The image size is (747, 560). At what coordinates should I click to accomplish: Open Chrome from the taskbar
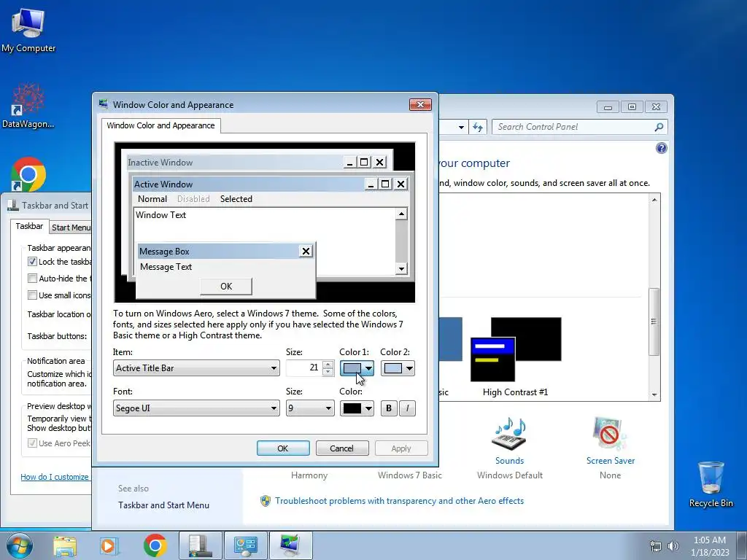tap(155, 546)
